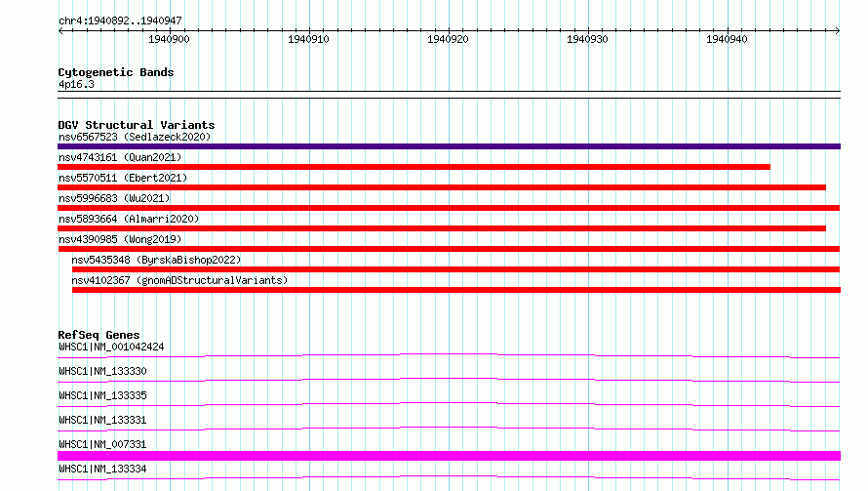Click the red nsv5435348 ByrskaBishop2022 bar
868x491 pixels.
[x=455, y=269]
